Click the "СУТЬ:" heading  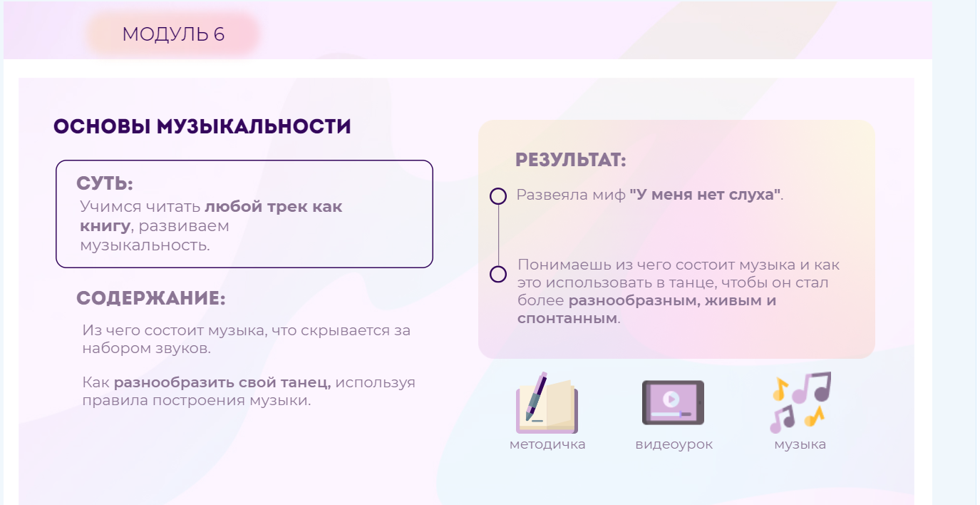click(105, 184)
